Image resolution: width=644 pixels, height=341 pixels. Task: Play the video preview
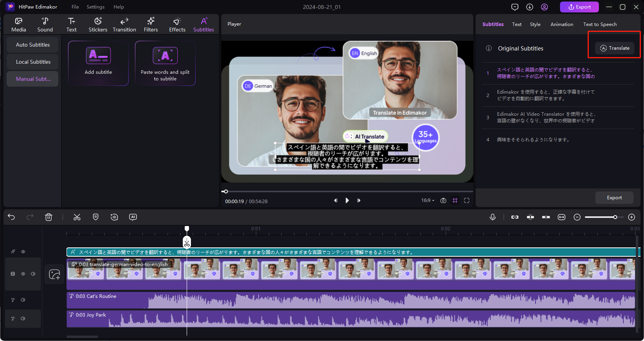tap(347, 200)
